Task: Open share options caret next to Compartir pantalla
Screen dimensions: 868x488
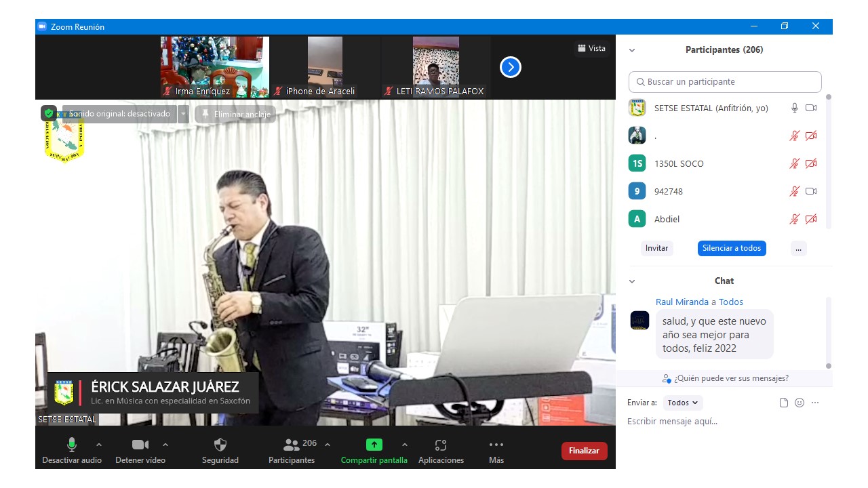Action: [x=405, y=445]
